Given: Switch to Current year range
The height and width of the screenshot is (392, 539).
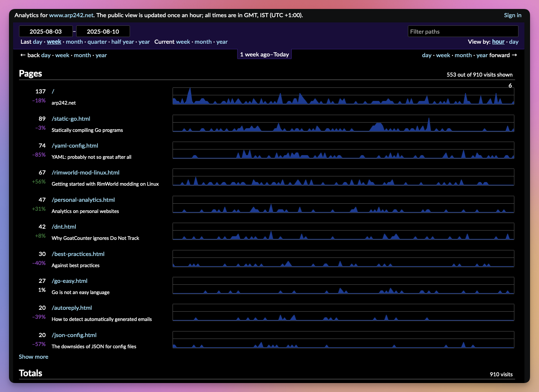Looking at the screenshot, I should pyautogui.click(x=222, y=42).
